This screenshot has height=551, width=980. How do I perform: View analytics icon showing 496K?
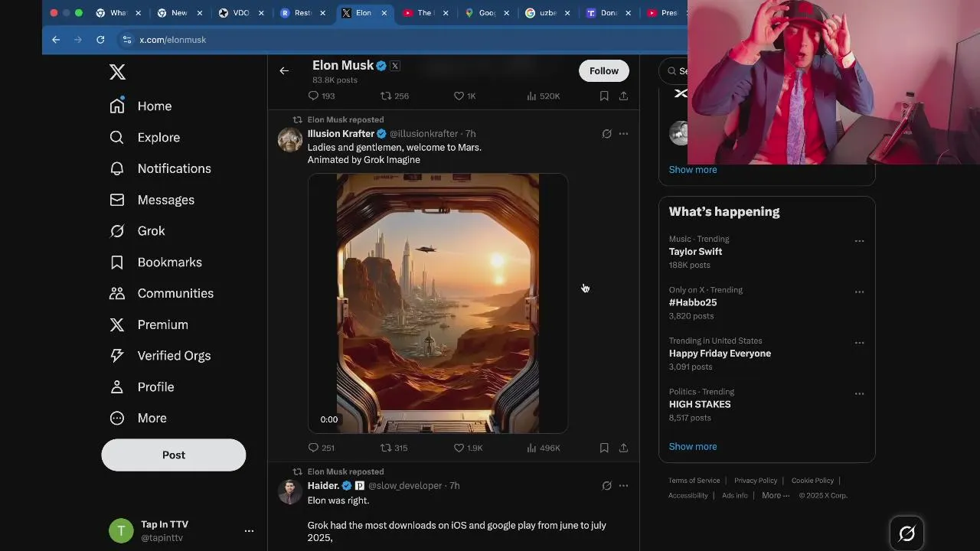(x=531, y=448)
